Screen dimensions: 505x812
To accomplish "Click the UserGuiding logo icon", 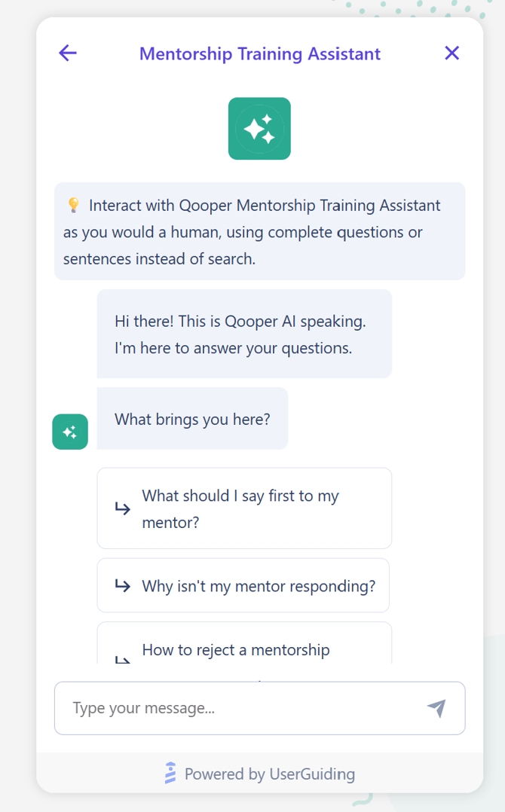I will (169, 774).
